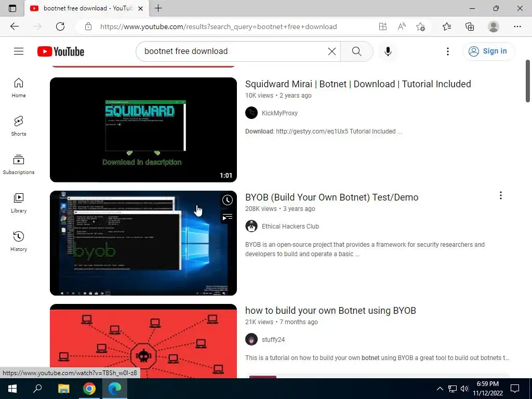Click the page vertical scrollbar thumb
The width and height of the screenshot is (532, 399).
(528, 81)
